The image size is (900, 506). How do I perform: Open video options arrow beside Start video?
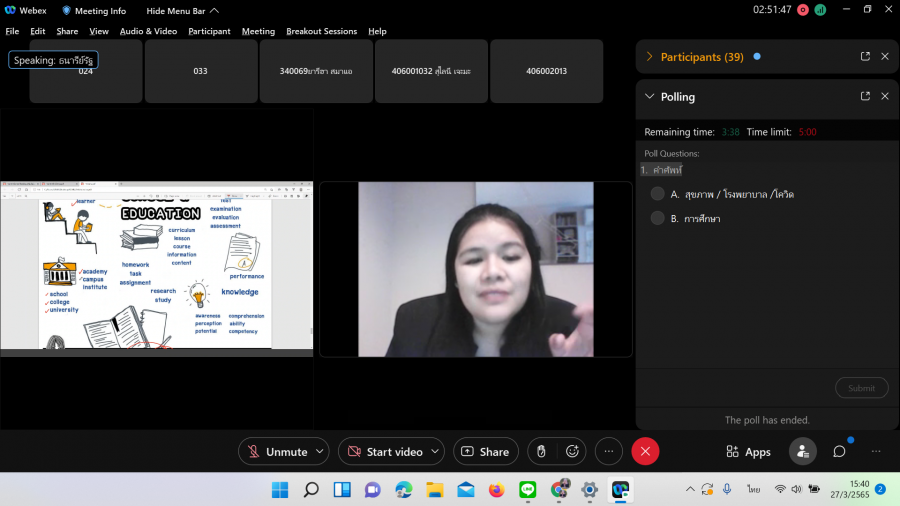coord(435,452)
